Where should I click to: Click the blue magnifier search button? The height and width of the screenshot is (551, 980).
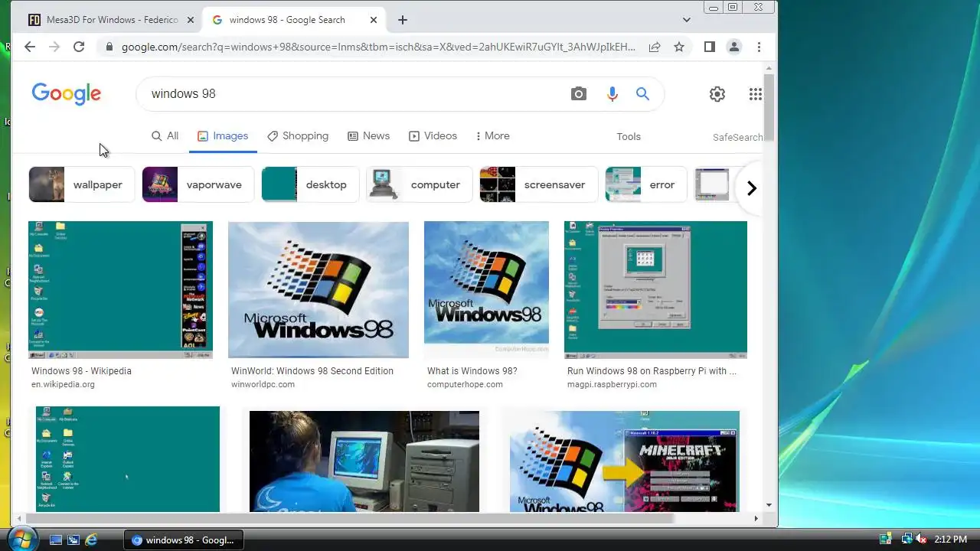642,93
